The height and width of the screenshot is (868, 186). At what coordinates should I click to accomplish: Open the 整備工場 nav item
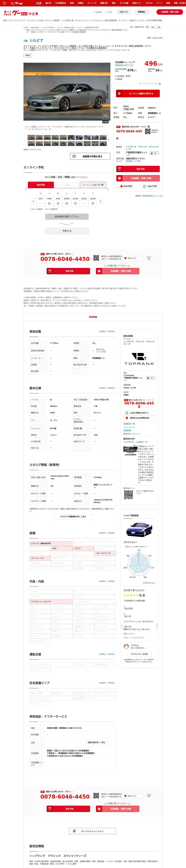(104, 3)
